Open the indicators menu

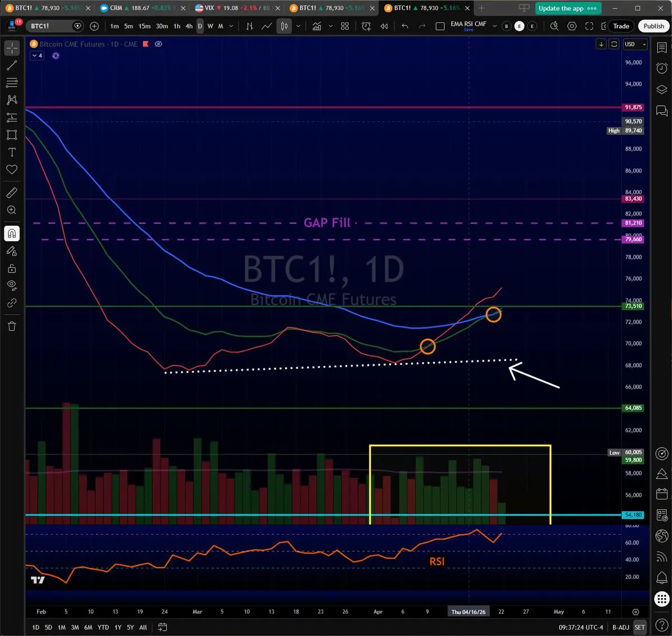317,26
